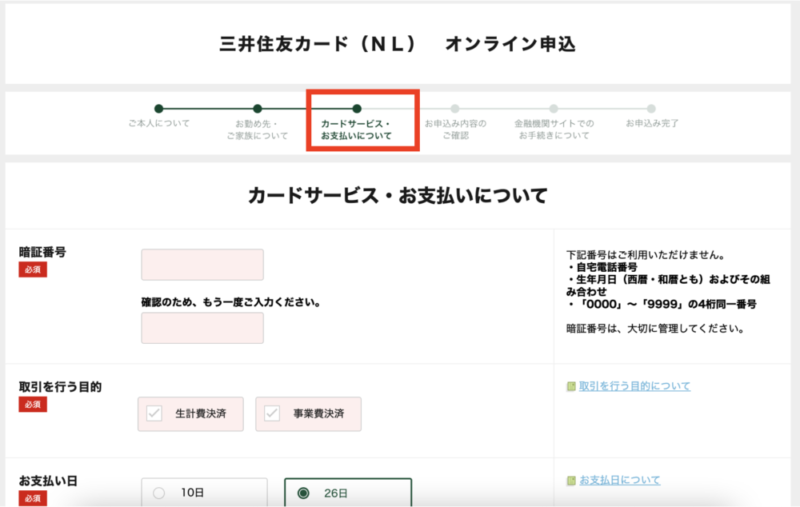This screenshot has width=800, height=507.
Task: Click the お支払い日 field label
Action: [48, 480]
